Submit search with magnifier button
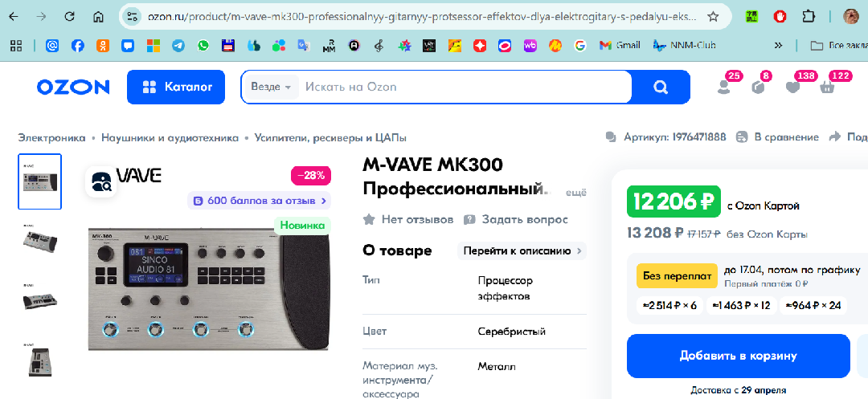The width and height of the screenshot is (868, 399). pyautogui.click(x=661, y=87)
